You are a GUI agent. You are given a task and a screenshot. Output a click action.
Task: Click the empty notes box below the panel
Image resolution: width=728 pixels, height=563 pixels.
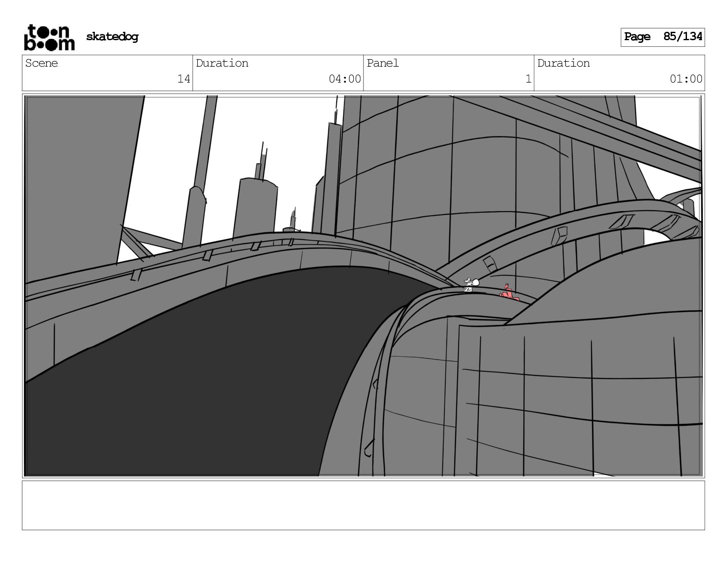[363, 505]
